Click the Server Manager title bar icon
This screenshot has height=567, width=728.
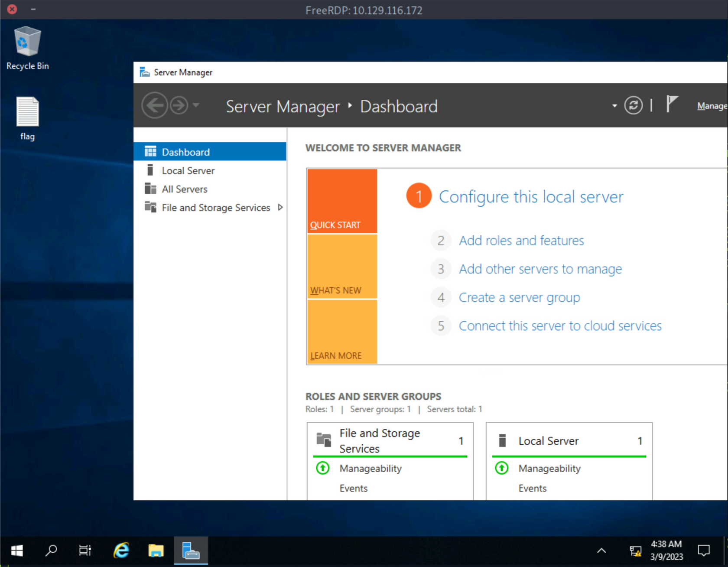tap(145, 72)
